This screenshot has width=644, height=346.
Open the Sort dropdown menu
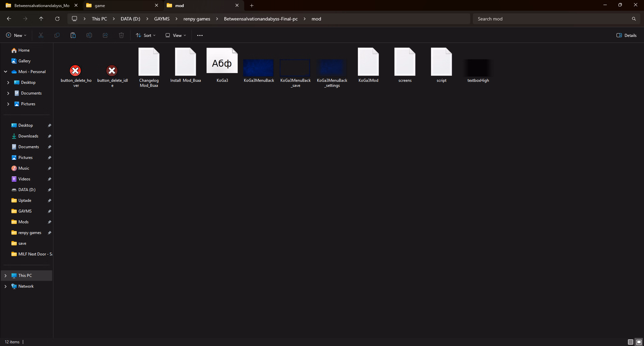[x=146, y=35]
